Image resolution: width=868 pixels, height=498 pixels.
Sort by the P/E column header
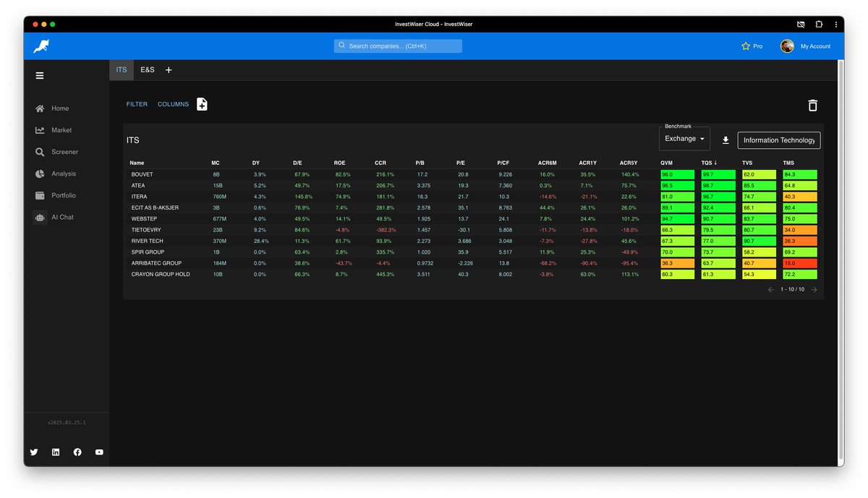461,163
